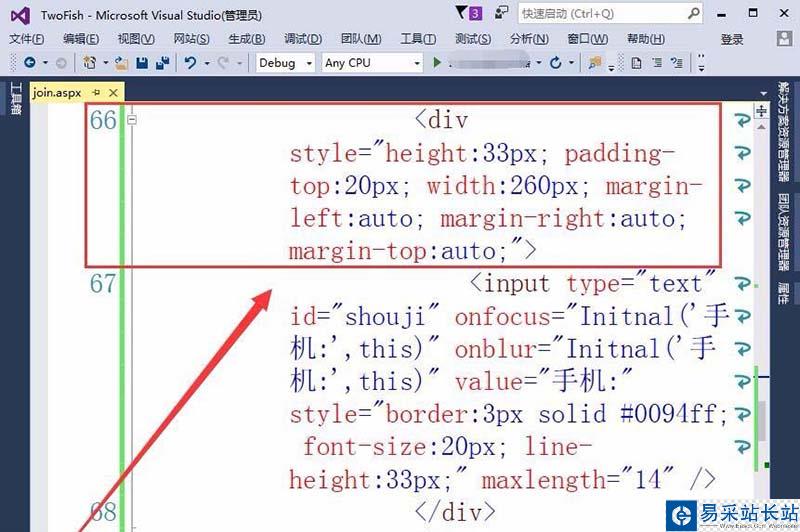This screenshot has width=800, height=532.
Task: Open the toolbar overflow options arrow
Action: coord(611,68)
